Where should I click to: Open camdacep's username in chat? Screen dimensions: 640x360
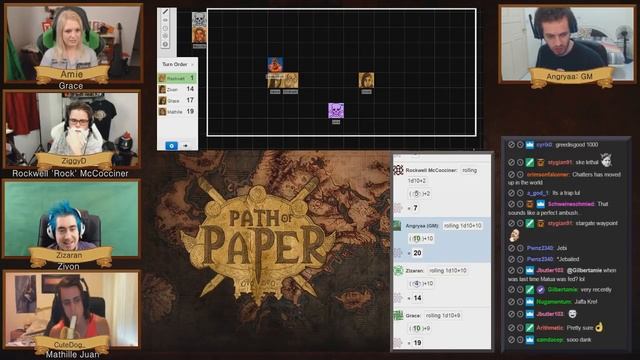click(550, 340)
